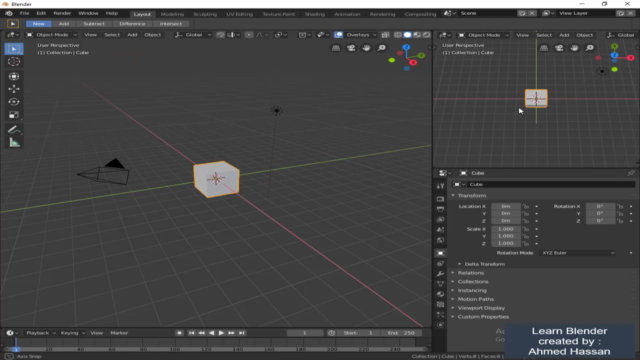Switch to solid shading

point(407,35)
